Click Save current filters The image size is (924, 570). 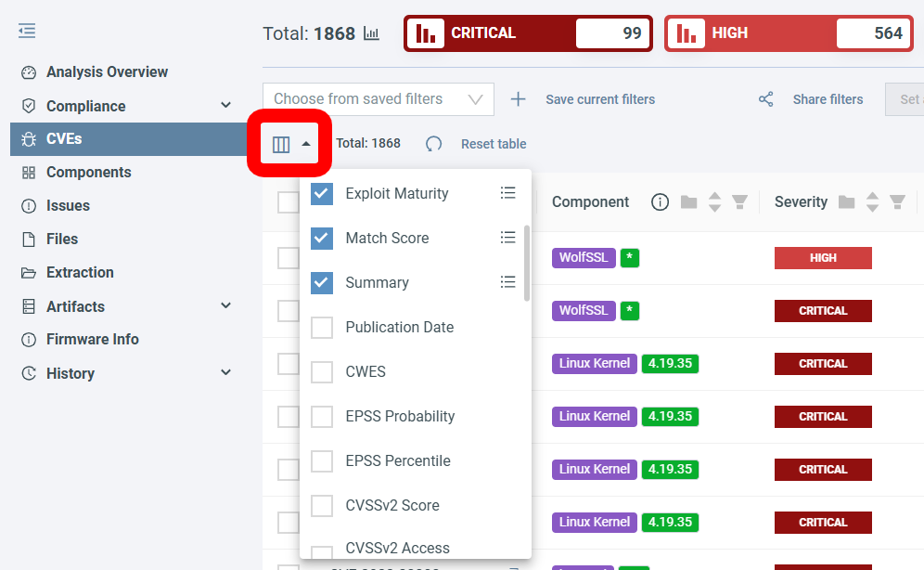tap(599, 99)
